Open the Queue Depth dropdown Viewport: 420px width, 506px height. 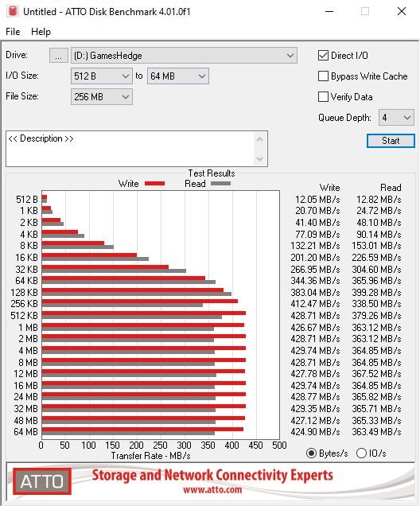396,118
